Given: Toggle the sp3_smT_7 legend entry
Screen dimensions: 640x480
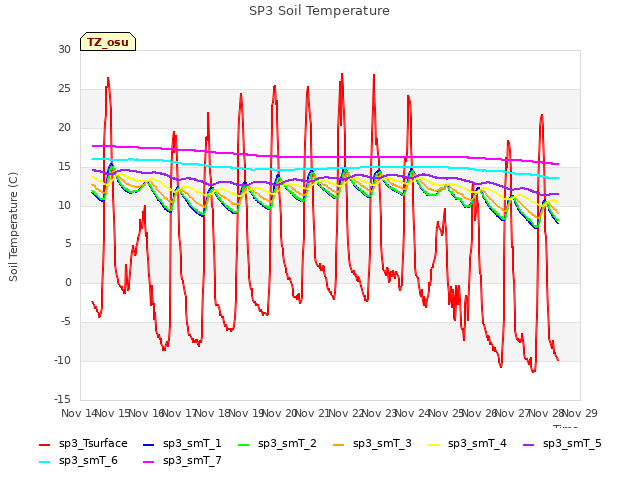Looking at the screenshot, I should coord(182,460).
